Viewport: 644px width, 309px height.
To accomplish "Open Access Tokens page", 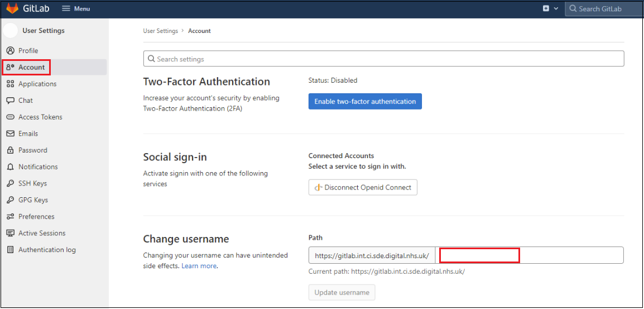I will coord(40,117).
